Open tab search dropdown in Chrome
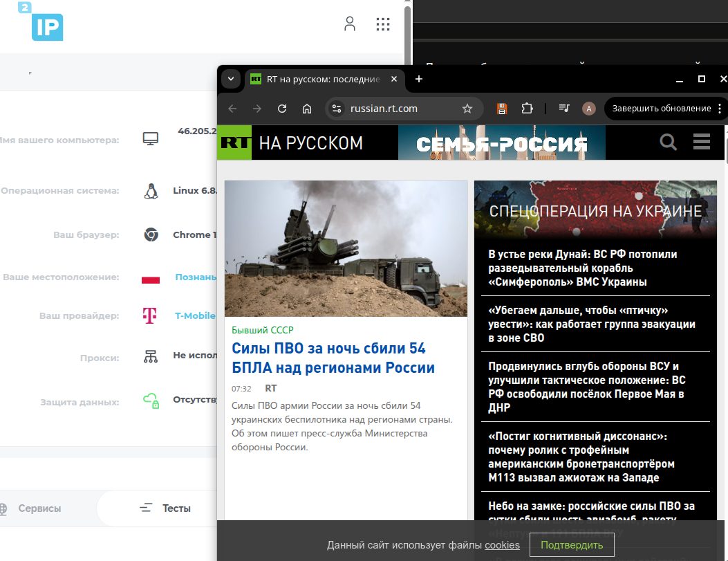Image resolution: width=728 pixels, height=561 pixels. [x=231, y=79]
